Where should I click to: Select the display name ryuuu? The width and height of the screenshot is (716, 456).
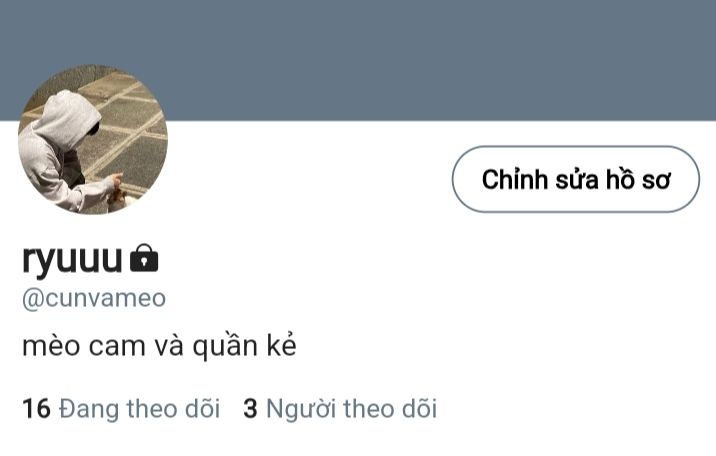point(72,259)
